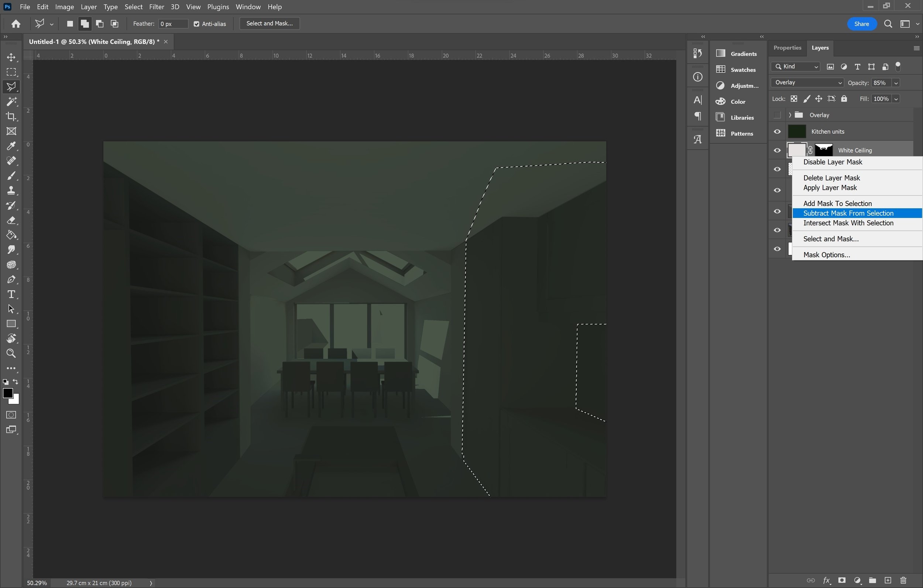This screenshot has width=923, height=588.
Task: Choose Subtract from selection mode icon
Action: 100,24
